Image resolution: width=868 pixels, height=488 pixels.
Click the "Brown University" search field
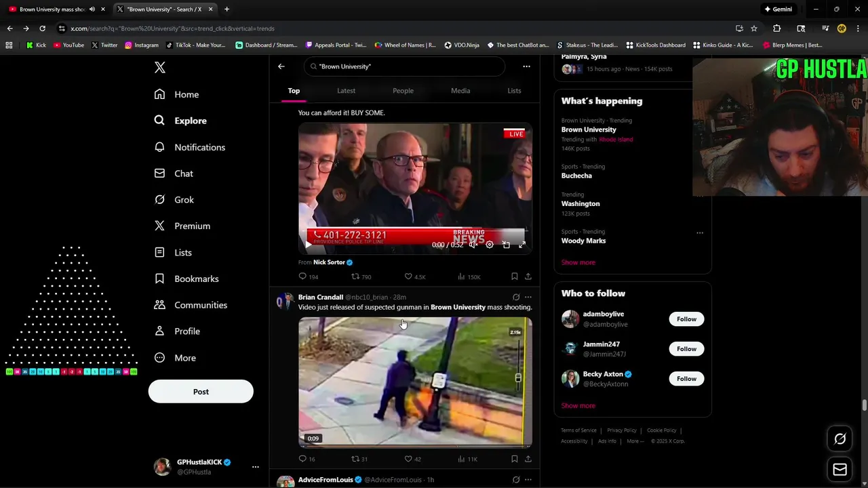coord(404,66)
